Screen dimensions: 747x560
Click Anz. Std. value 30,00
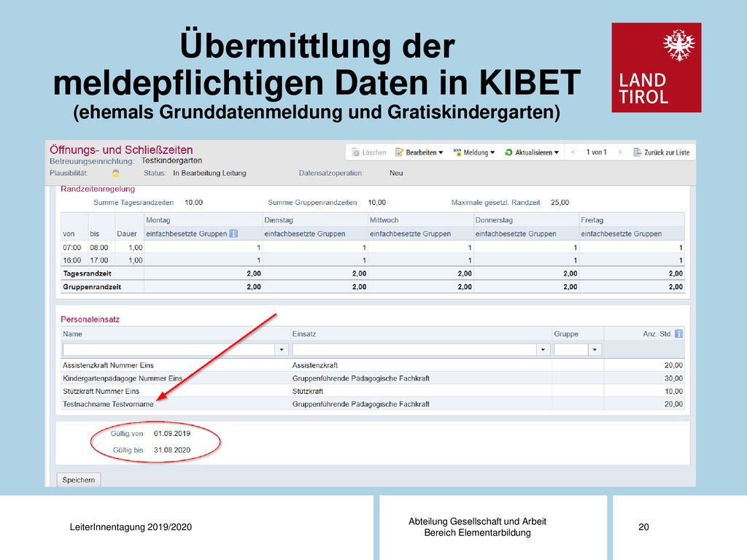(x=673, y=378)
